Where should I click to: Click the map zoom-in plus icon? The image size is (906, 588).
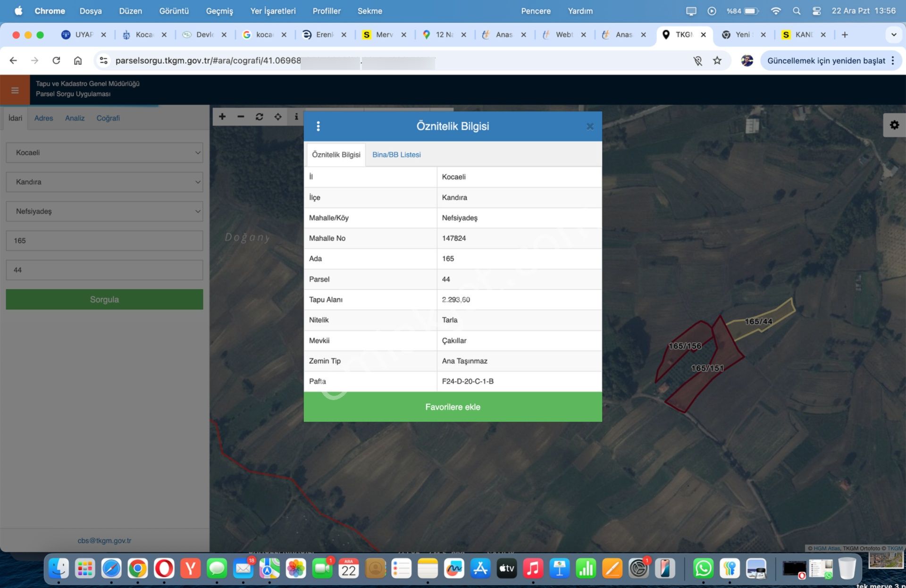point(222,117)
